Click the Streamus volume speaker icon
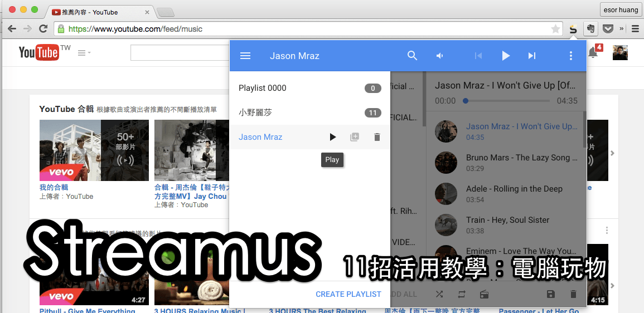644x313 pixels. 440,56
